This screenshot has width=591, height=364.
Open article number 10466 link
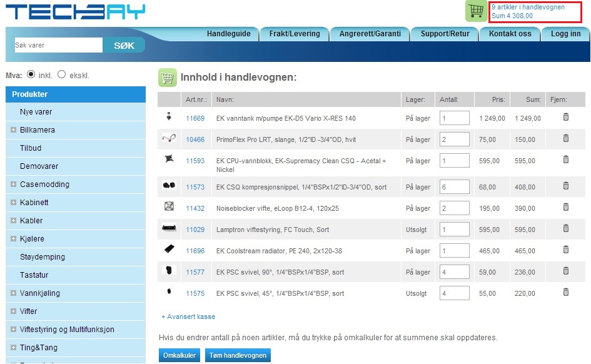click(195, 139)
